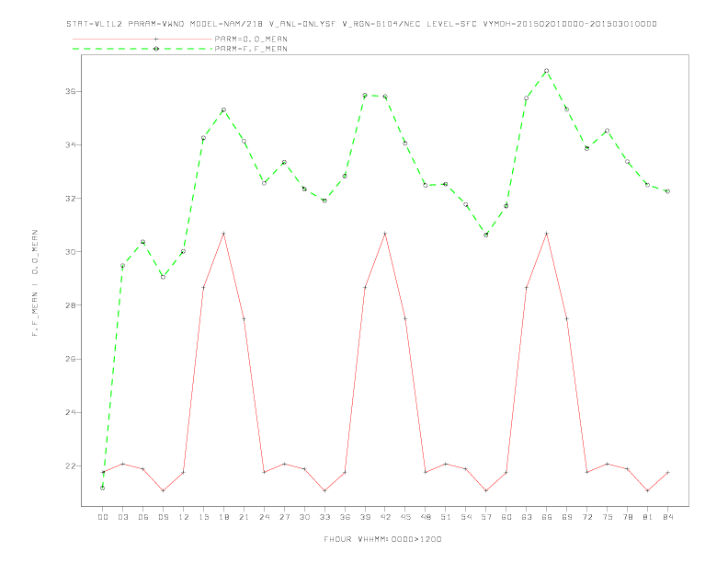Click the x-axis forecast hour label 39
This screenshot has width=728, height=563.
tap(365, 517)
